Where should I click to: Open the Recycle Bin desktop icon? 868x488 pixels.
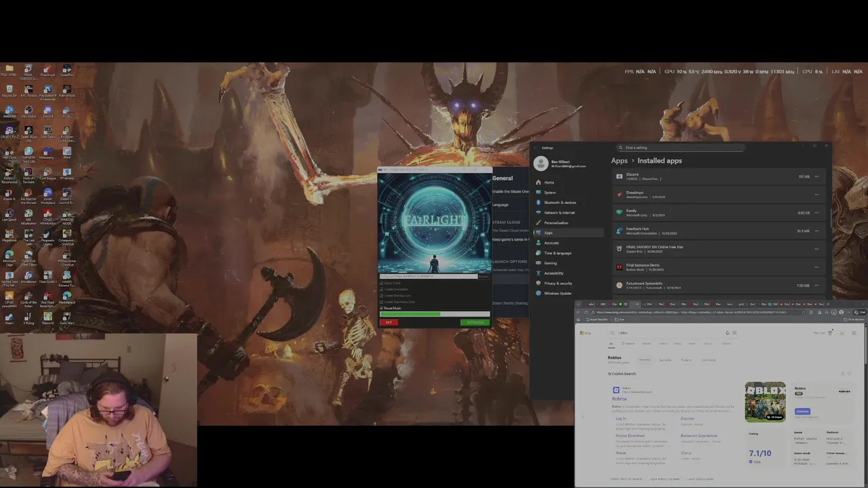[9, 89]
